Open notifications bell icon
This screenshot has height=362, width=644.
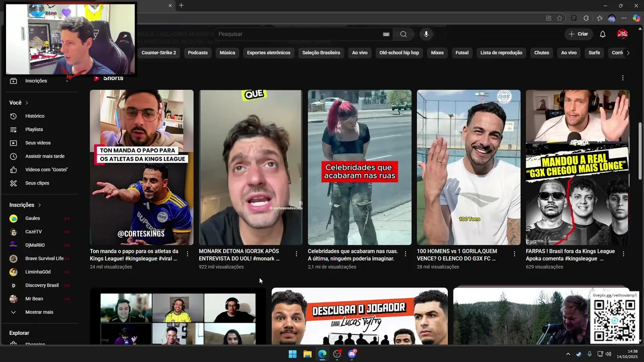coord(602,34)
